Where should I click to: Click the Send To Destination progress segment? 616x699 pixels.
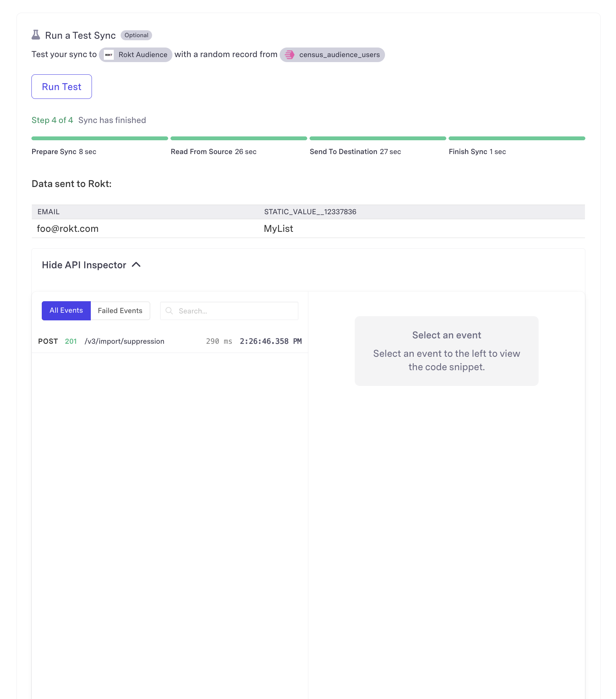click(x=378, y=138)
